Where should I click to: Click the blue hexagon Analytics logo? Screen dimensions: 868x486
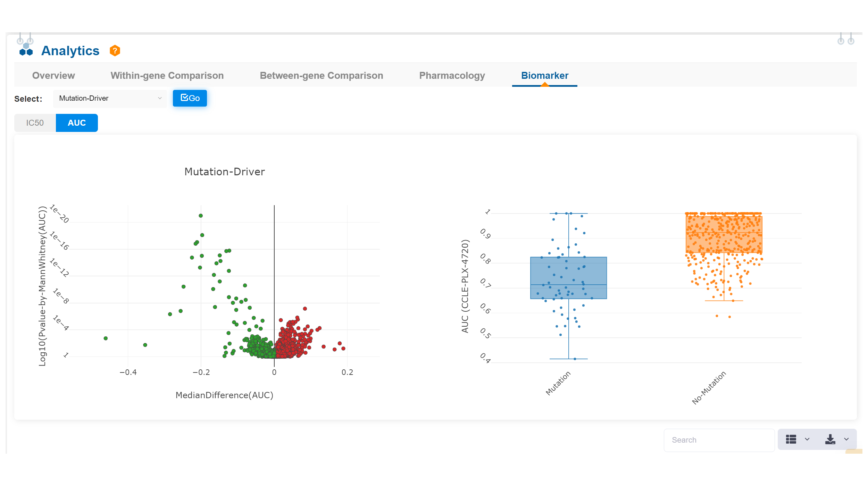pos(26,50)
